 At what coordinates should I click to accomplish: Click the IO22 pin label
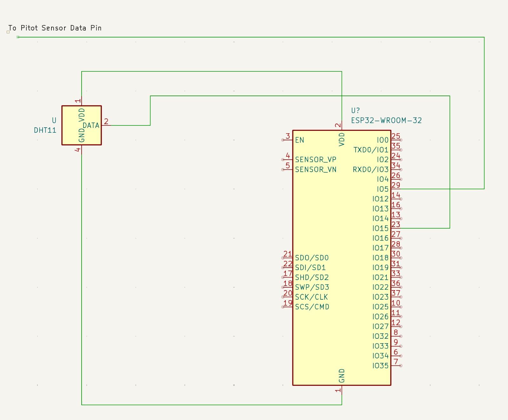click(380, 287)
